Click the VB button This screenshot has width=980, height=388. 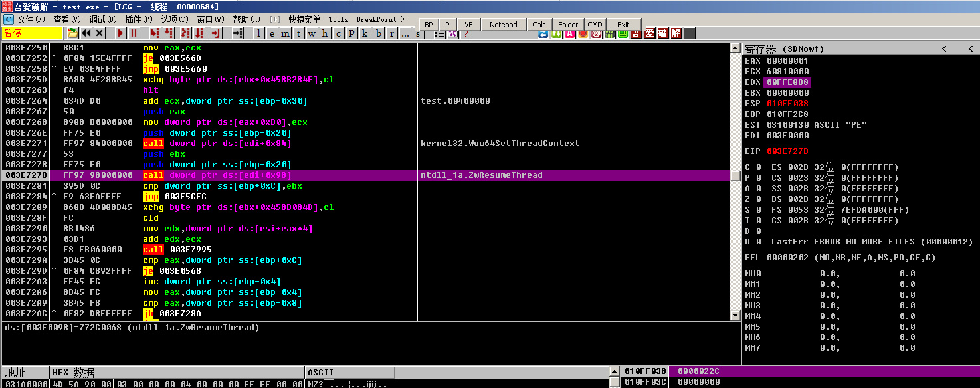tap(468, 25)
